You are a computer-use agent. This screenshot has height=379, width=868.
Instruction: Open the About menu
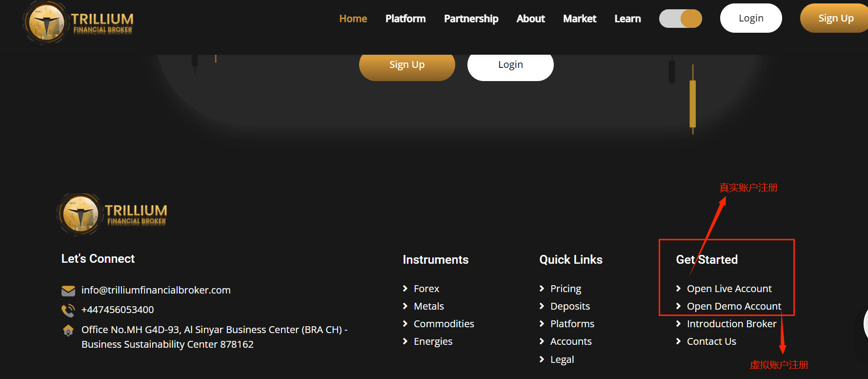(x=531, y=19)
